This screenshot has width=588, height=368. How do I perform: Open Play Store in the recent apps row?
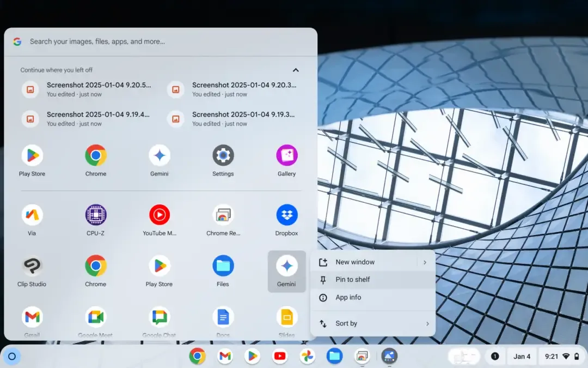(32, 161)
